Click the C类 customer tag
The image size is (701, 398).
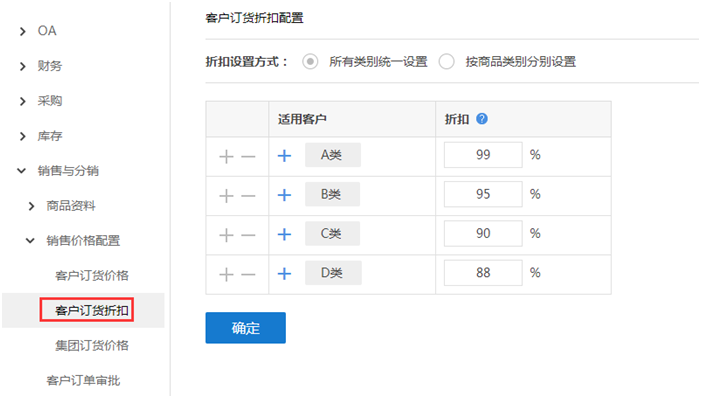[x=332, y=233]
